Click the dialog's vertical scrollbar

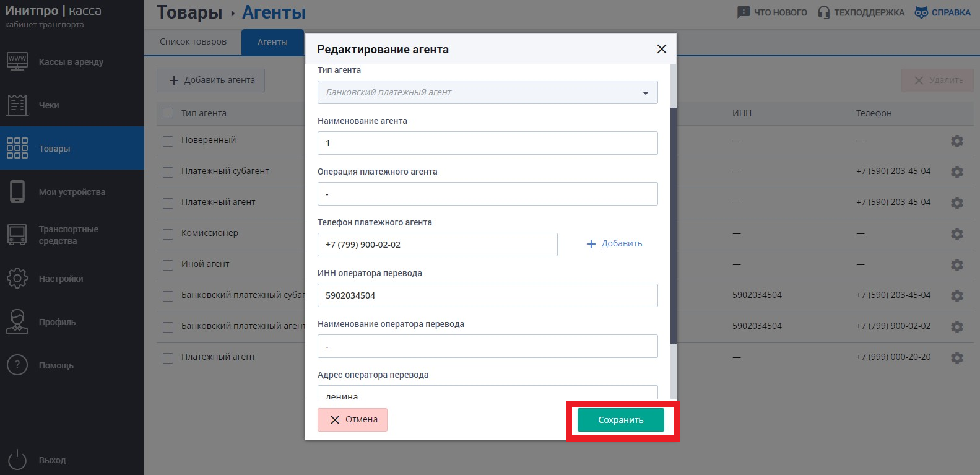674,226
